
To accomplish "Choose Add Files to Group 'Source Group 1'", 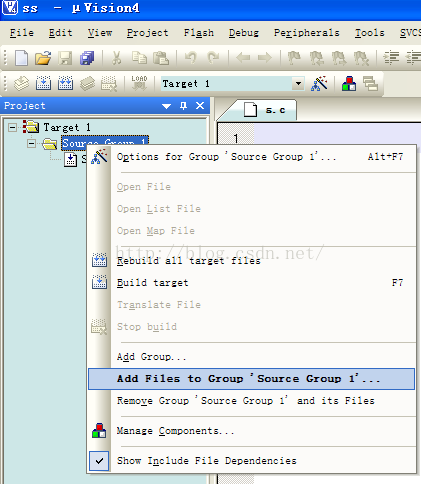I will coord(252,379).
